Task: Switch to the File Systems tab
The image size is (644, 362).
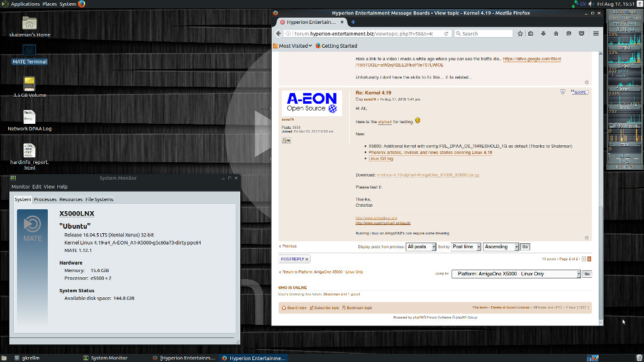Action: click(99, 199)
